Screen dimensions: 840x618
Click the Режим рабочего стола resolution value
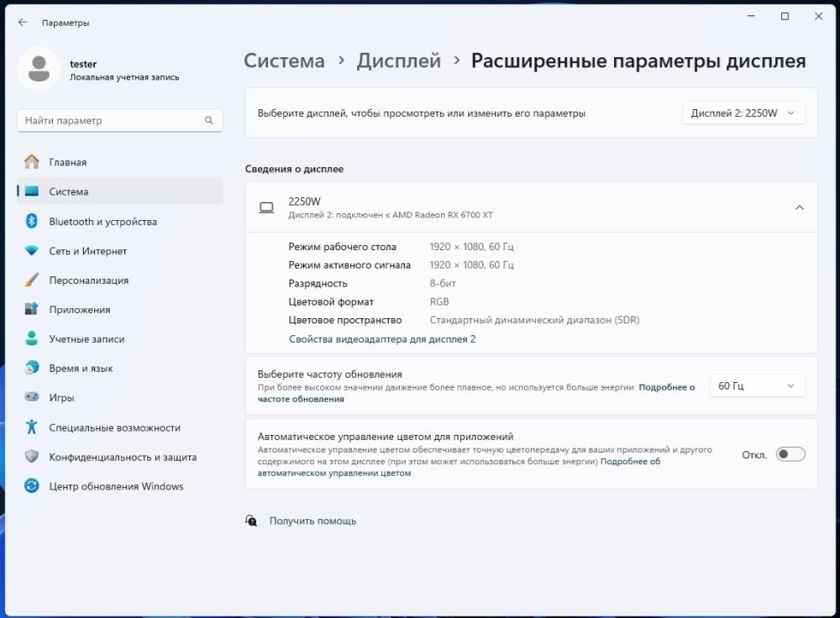471,246
